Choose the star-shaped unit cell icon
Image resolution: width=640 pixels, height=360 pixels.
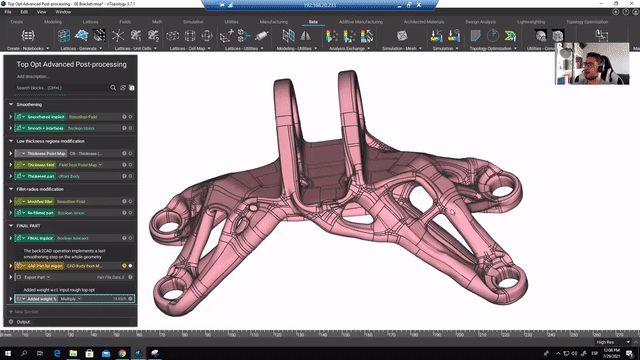coord(118,36)
